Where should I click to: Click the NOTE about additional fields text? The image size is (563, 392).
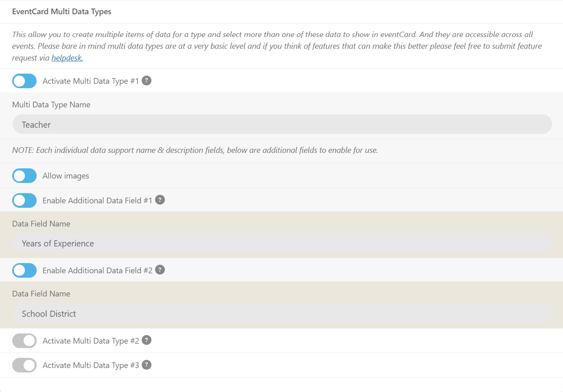(195, 150)
